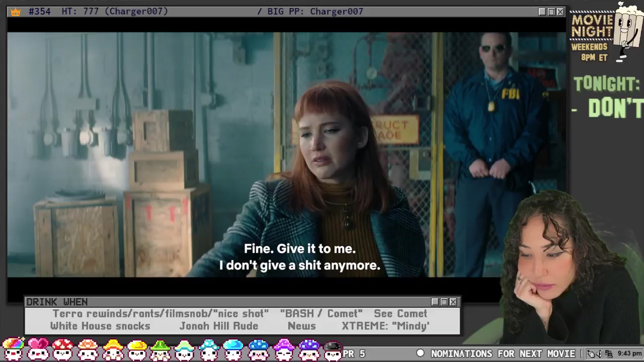Select the glossy cyan round mushroom icon

[x=233, y=349]
